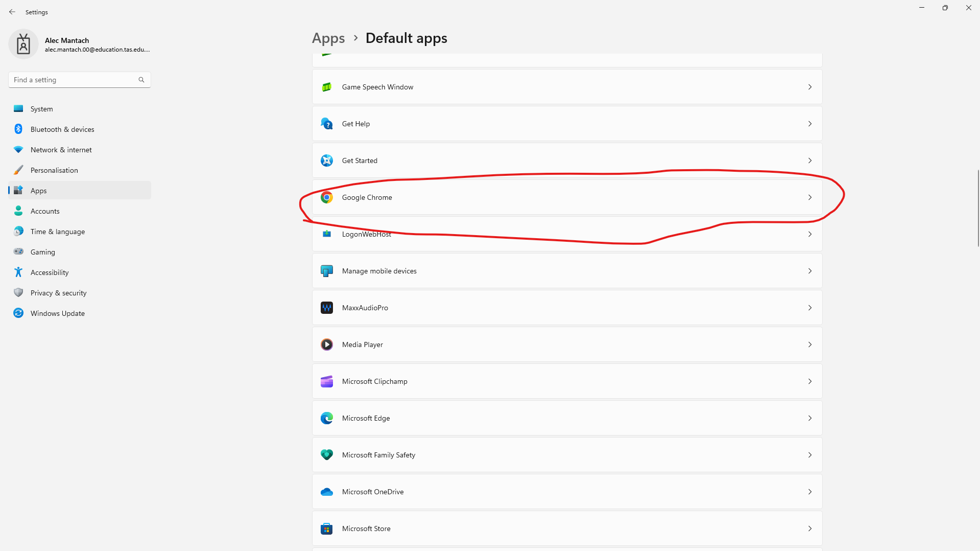Click the Get Started app icon
The width and height of the screenshot is (980, 551).
[x=327, y=160]
